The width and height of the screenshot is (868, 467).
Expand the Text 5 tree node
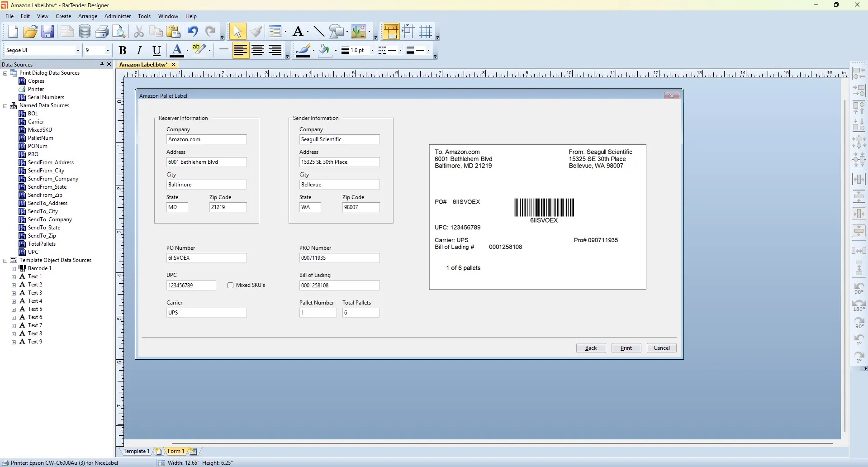coord(14,309)
